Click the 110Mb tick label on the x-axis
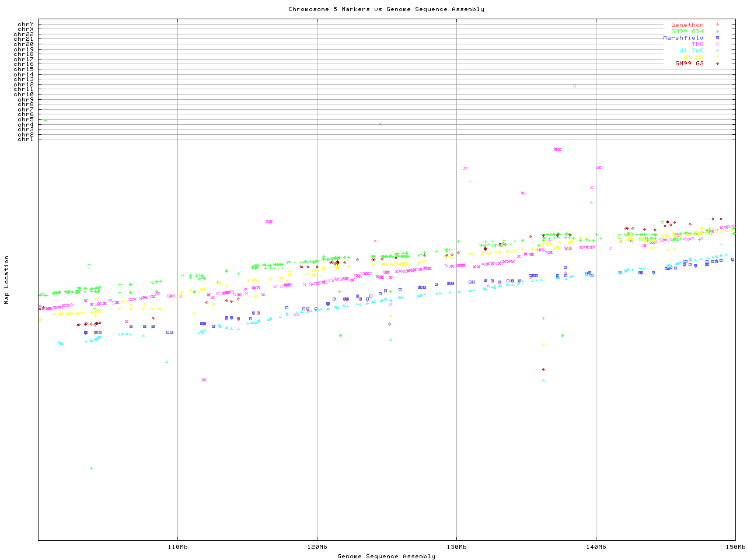Screen dimensions: 747x560 point(177,547)
